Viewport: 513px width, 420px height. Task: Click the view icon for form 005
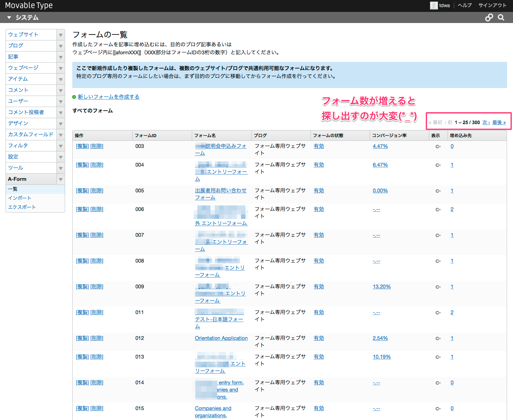click(438, 191)
